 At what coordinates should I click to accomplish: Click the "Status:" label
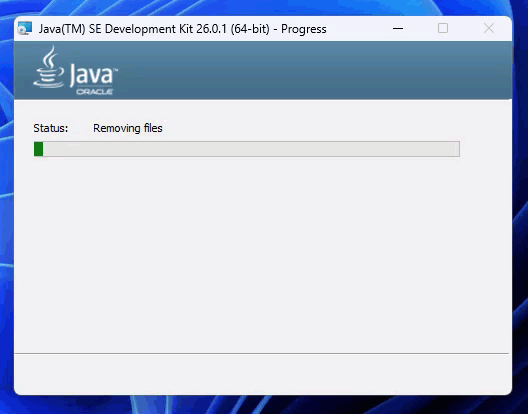(51, 128)
